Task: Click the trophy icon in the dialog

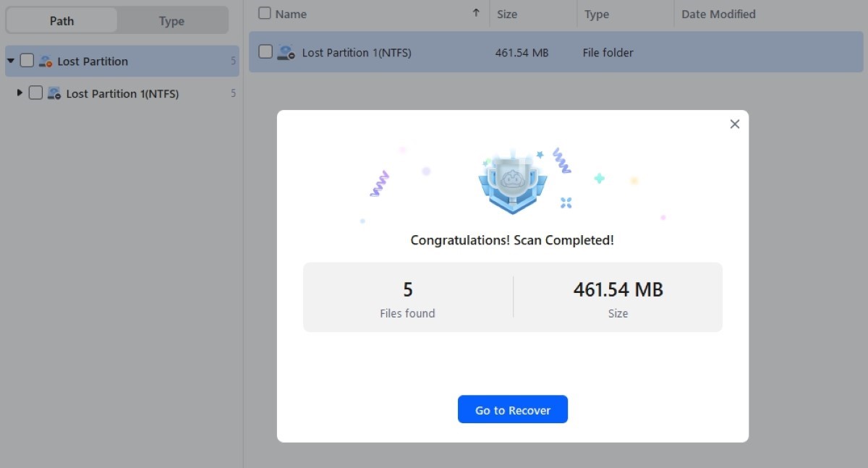Action: (507, 182)
